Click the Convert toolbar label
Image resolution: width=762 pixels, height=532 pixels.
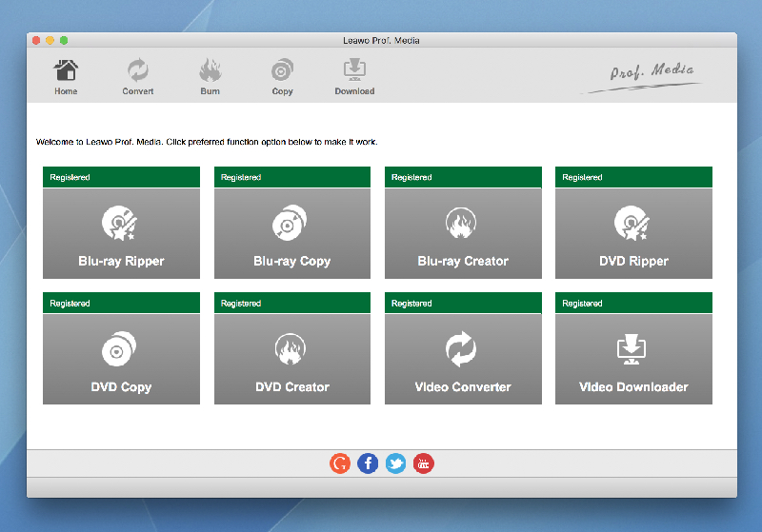coord(138,91)
